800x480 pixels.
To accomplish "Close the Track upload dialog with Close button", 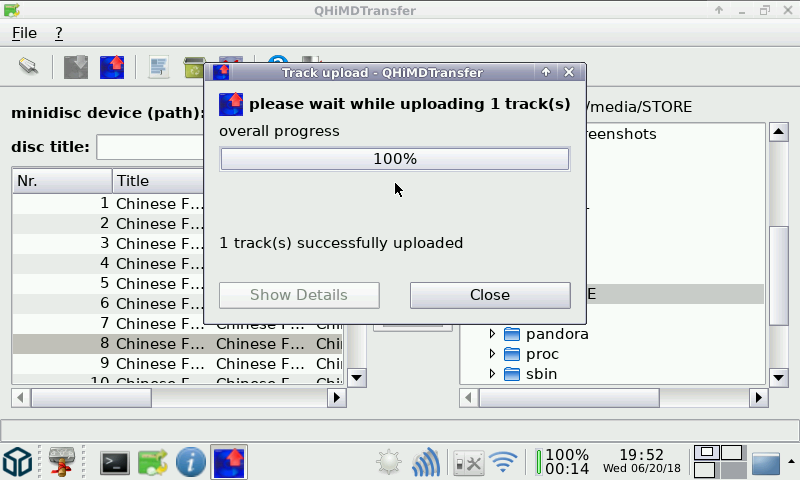I will [490, 295].
